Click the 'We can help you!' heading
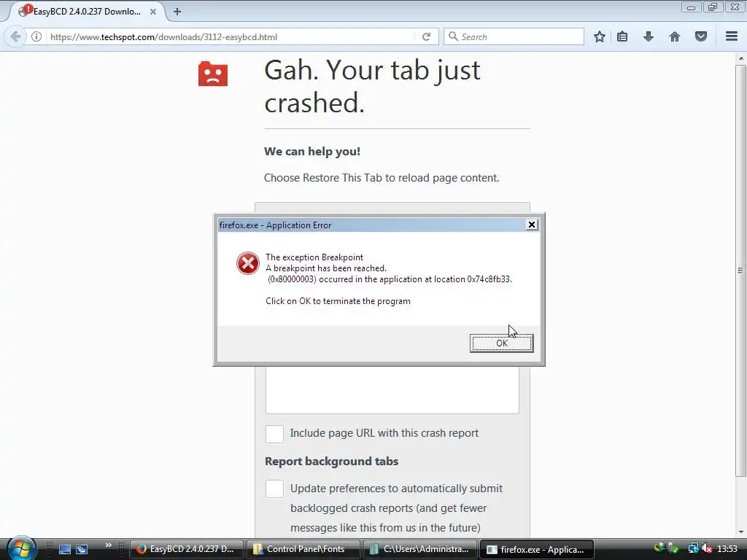The height and width of the screenshot is (560, 747). [312, 152]
